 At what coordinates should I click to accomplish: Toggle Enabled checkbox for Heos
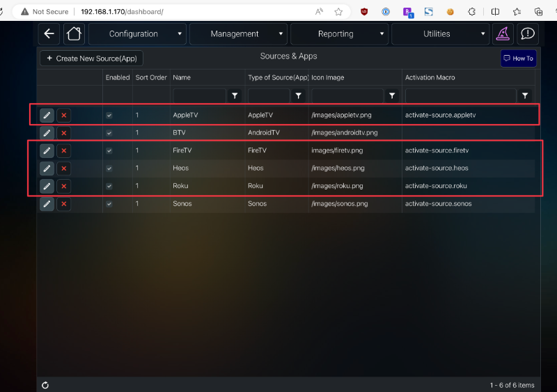(109, 168)
